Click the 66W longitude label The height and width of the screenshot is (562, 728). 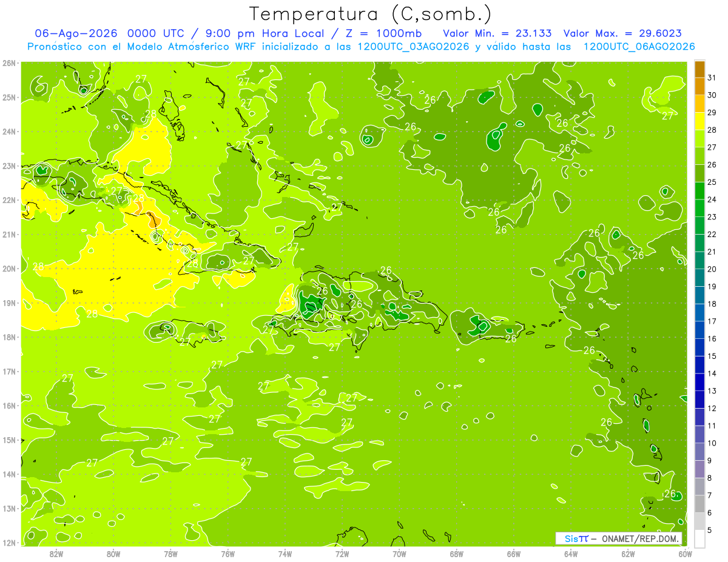(514, 554)
